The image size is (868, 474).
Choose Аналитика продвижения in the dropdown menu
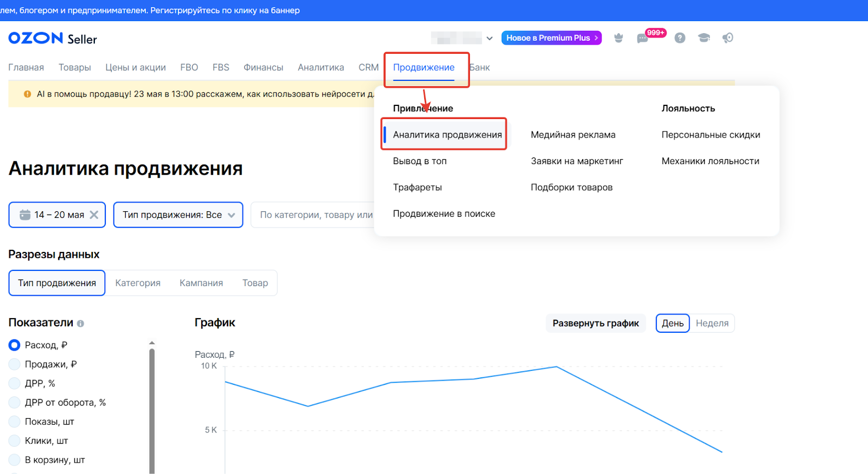coord(447,135)
